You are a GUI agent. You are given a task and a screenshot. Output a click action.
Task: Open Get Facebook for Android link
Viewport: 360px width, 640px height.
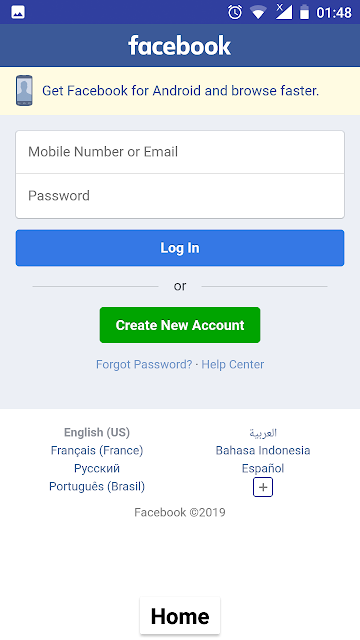tap(180, 91)
